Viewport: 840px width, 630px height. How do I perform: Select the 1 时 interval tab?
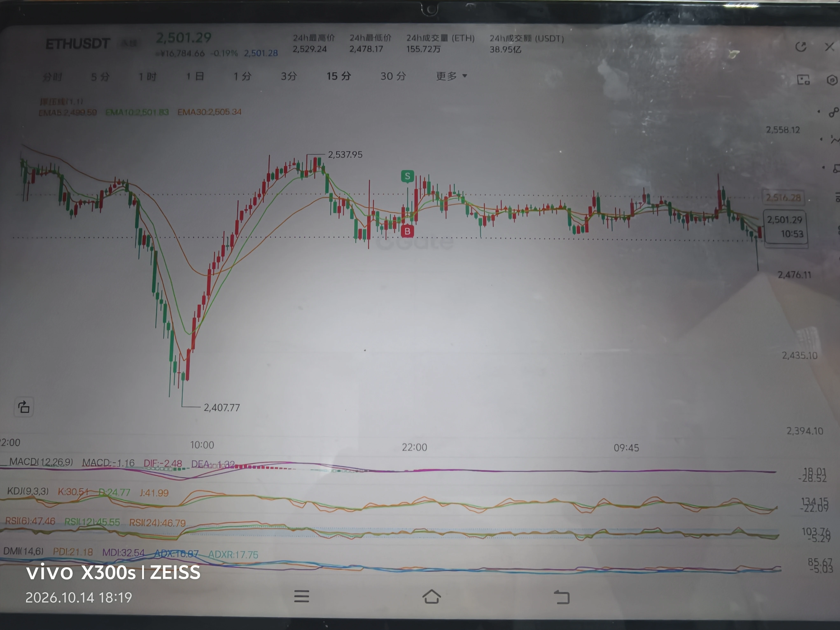pyautogui.click(x=147, y=77)
